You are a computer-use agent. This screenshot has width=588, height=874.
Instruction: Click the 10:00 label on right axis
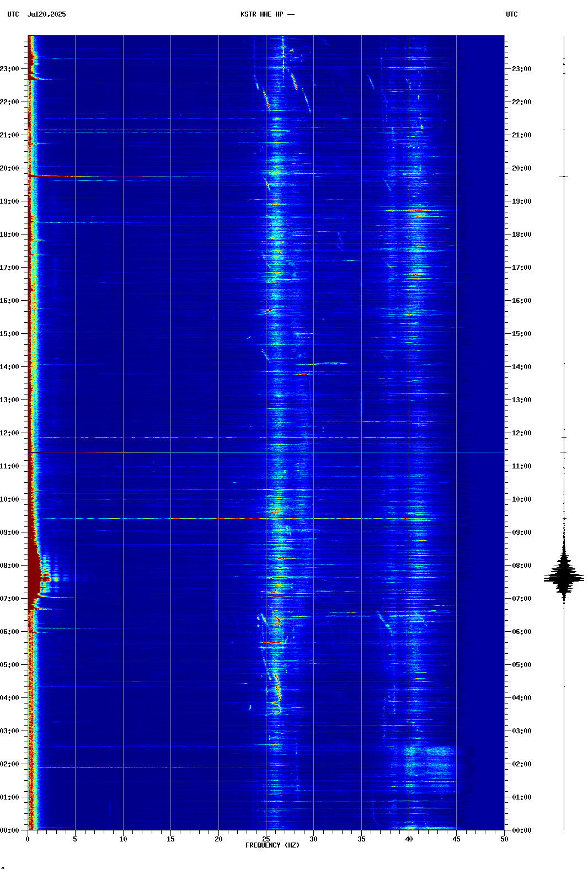coord(522,499)
